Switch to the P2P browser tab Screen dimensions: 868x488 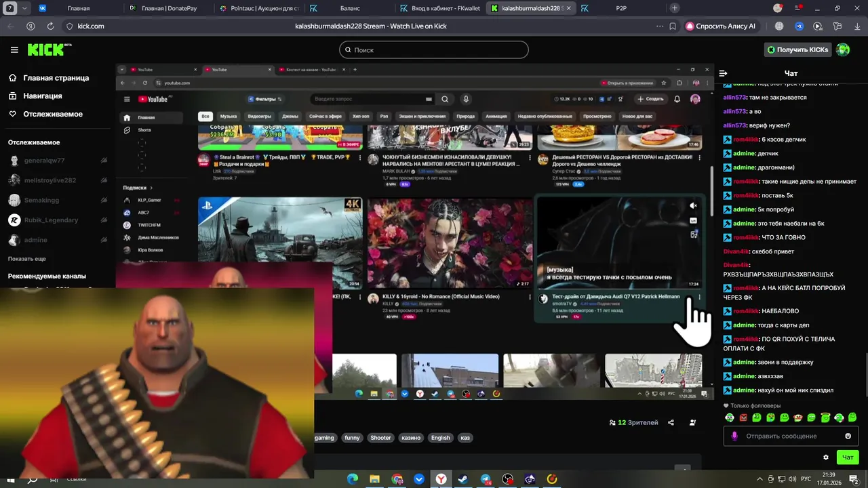(x=620, y=8)
